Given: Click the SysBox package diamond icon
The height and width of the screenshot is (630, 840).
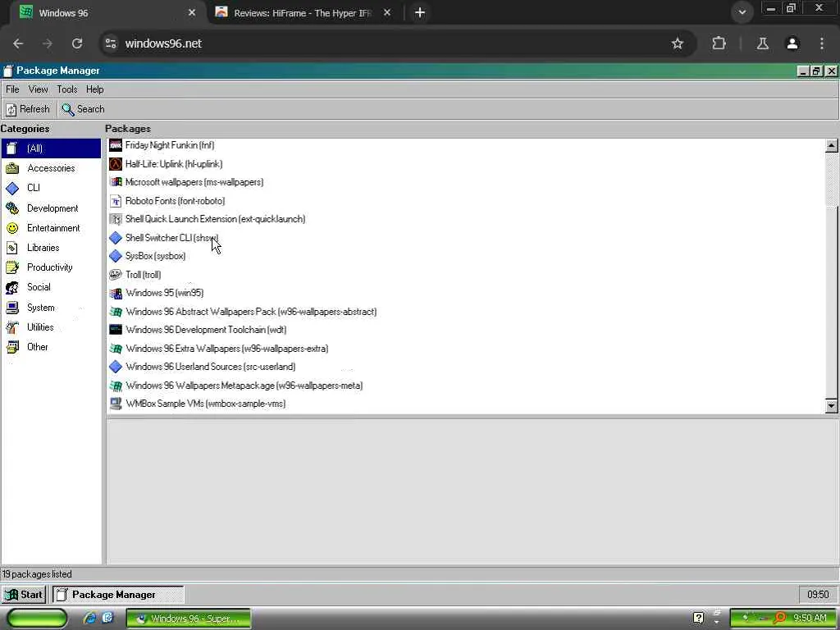Looking at the screenshot, I should click(116, 256).
